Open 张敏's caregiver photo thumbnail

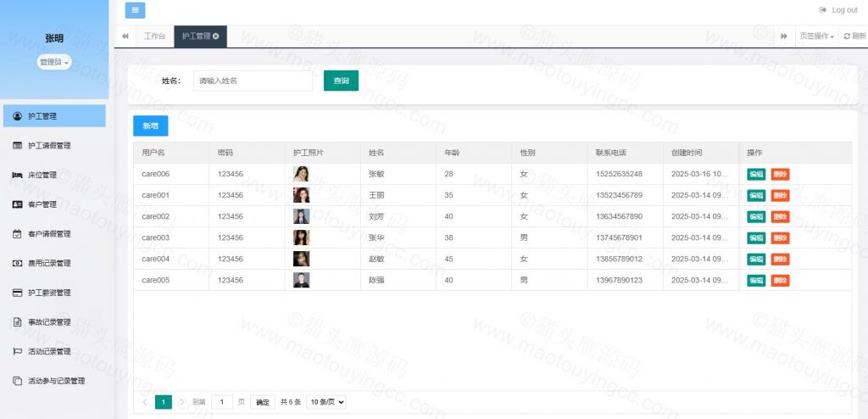(301, 174)
